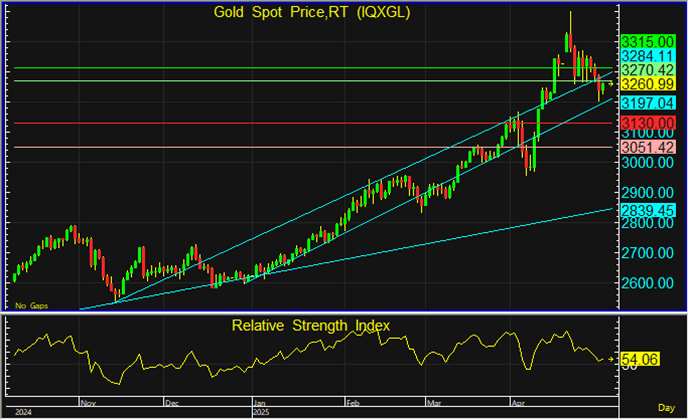Select the pink 3051.42 price level label

click(647, 147)
